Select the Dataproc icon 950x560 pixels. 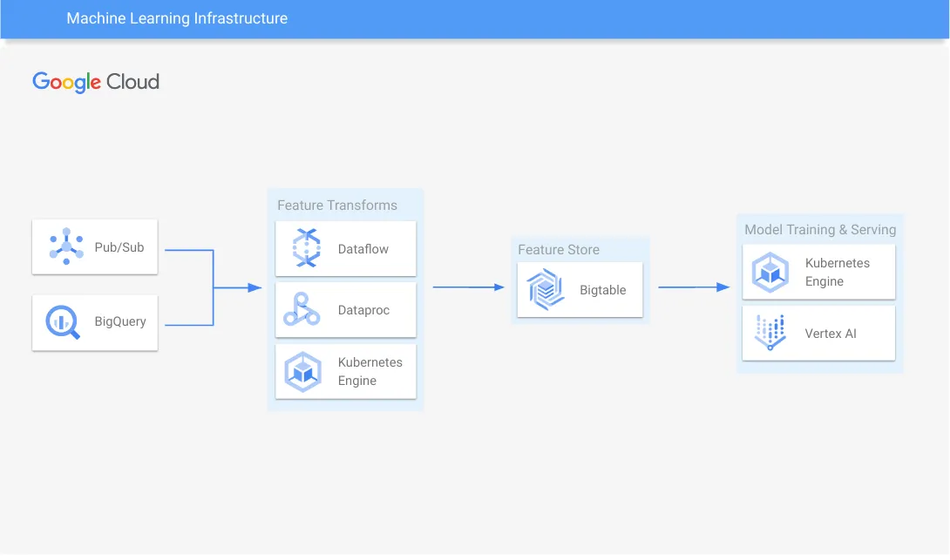302,309
